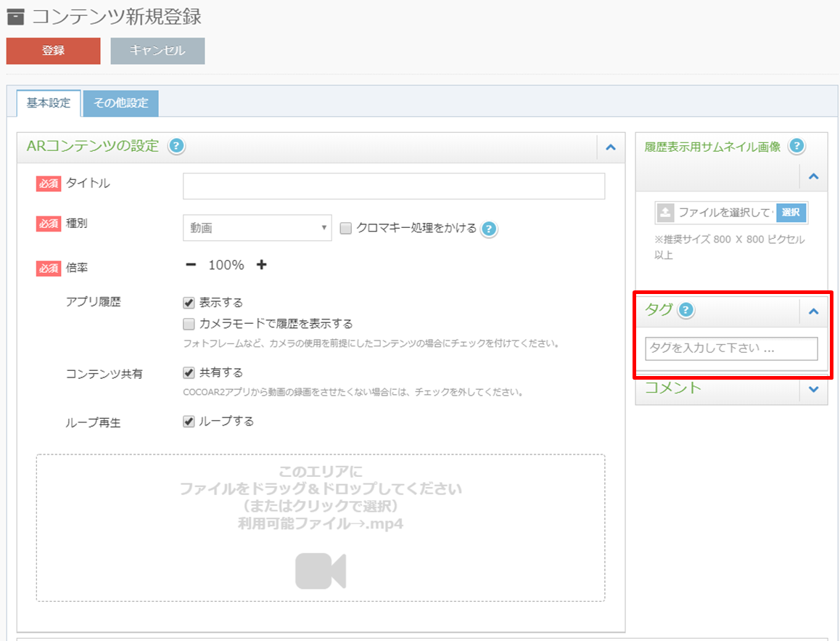Open the タグ help icon
840x641 pixels.
(685, 310)
